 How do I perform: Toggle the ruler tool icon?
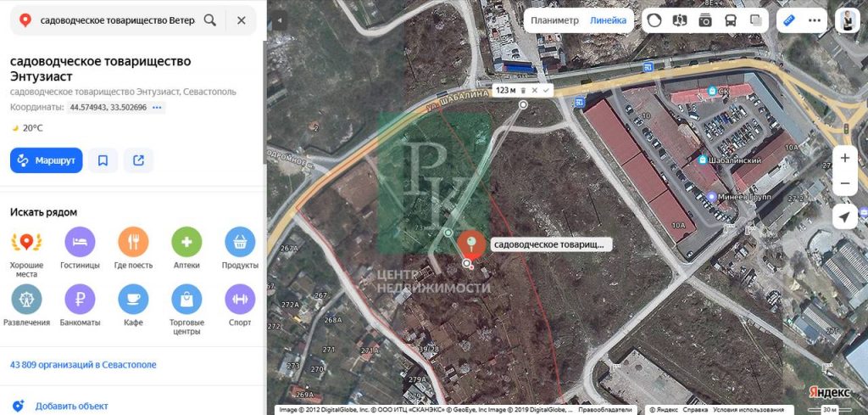(x=789, y=20)
